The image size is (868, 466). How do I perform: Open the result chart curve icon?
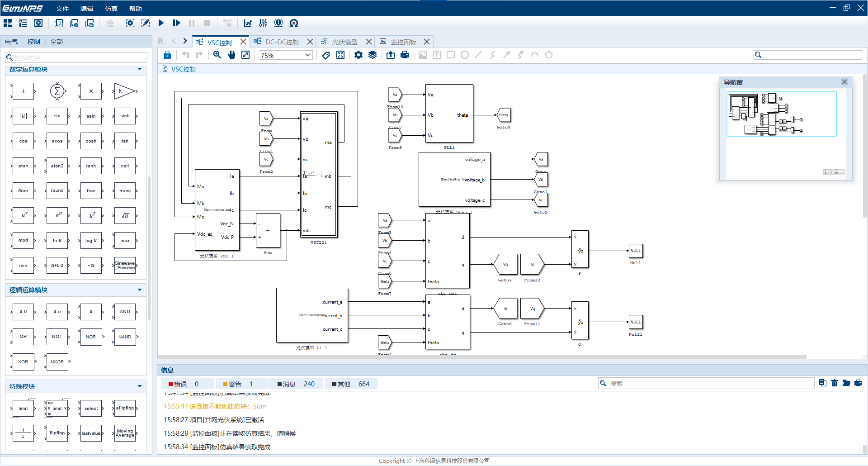[x=248, y=23]
